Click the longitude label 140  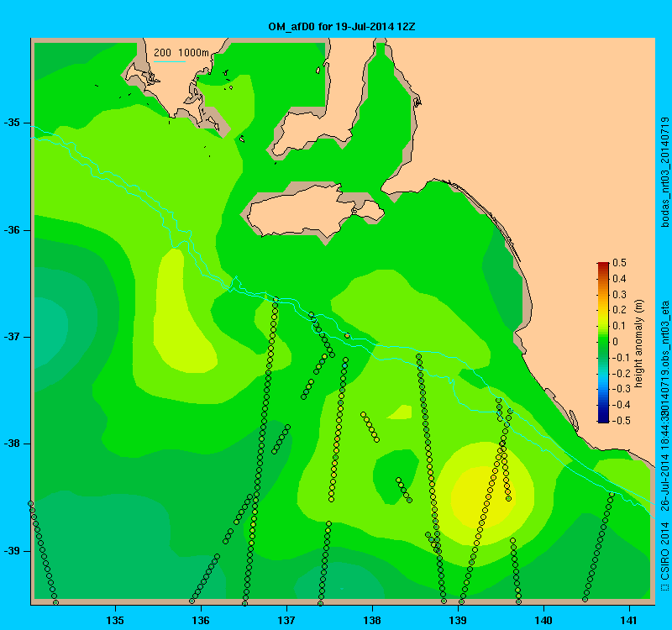543,621
